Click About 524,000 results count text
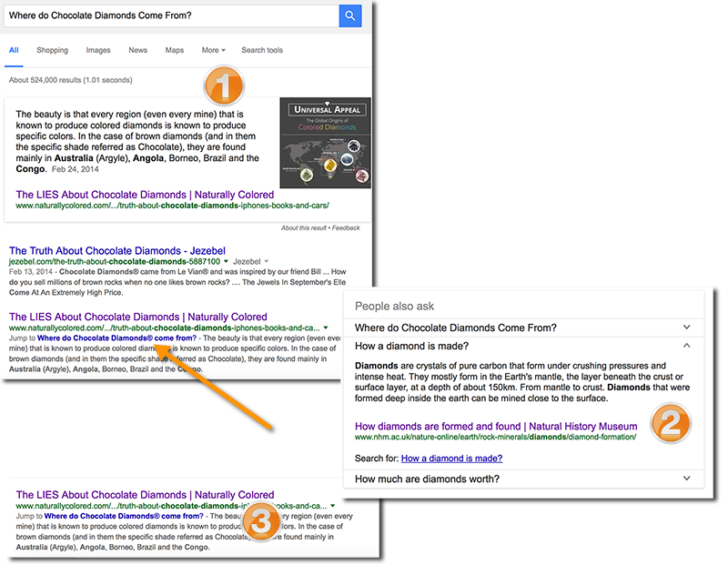This screenshot has height=575, width=728. point(71,80)
